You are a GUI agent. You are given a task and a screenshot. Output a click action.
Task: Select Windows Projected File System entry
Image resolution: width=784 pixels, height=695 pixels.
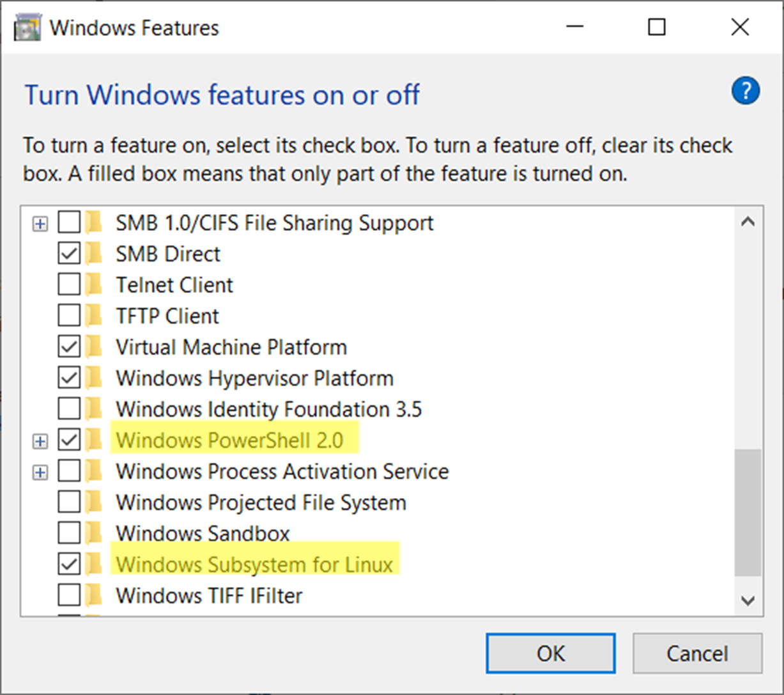click(260, 503)
